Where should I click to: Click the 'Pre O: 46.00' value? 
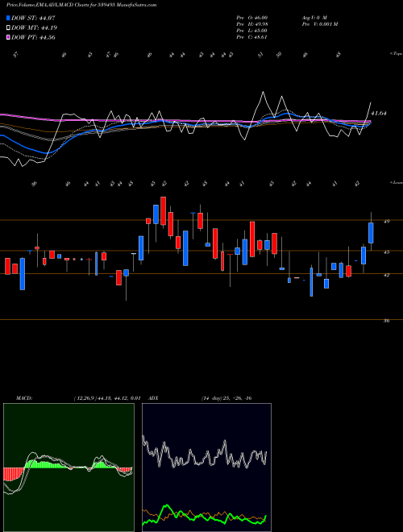252,18
